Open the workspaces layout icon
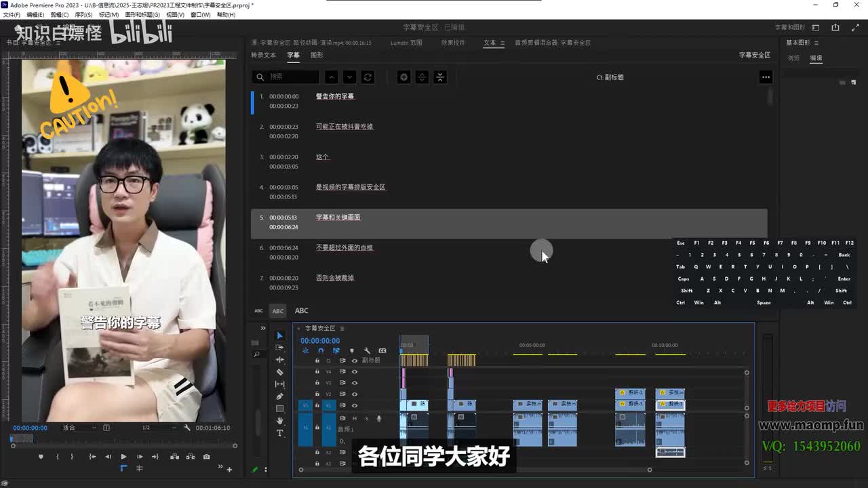This screenshot has width=868, height=488. (x=815, y=28)
